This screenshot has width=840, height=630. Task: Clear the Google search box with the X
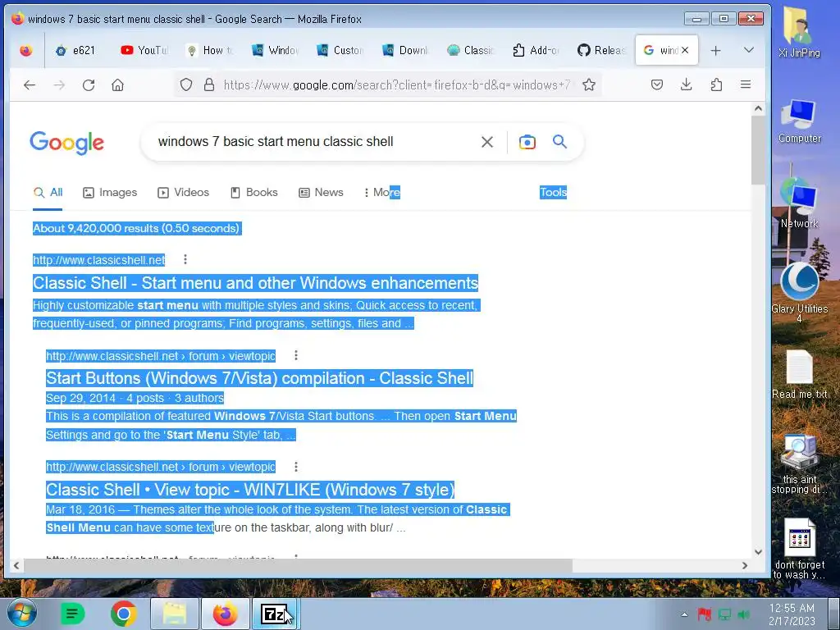pyautogui.click(x=487, y=142)
